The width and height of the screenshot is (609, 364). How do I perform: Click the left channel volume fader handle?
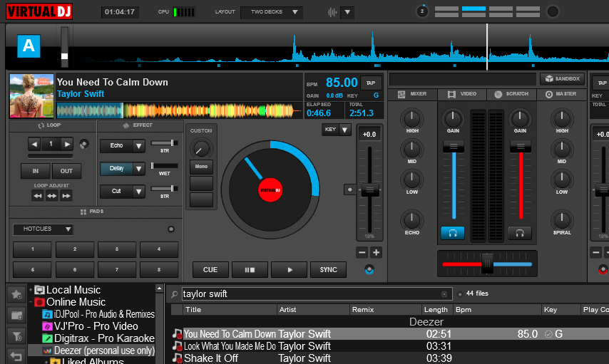point(454,146)
